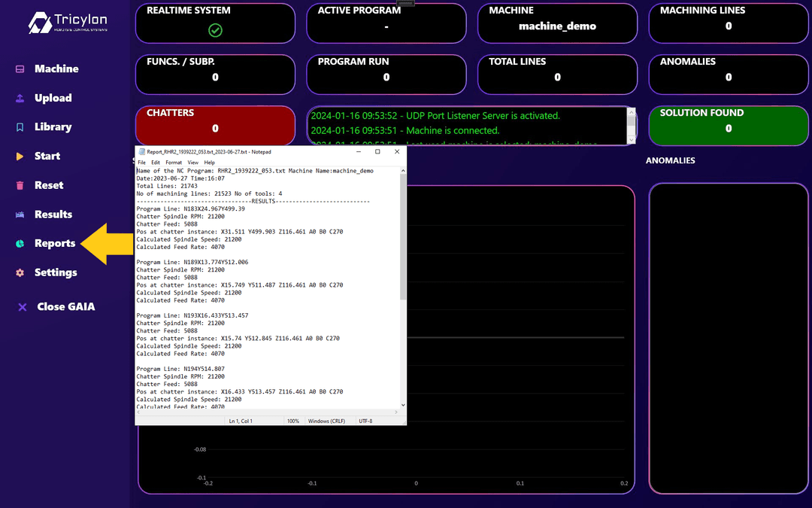
Task: Maximize the Notepad report window
Action: coord(377,151)
